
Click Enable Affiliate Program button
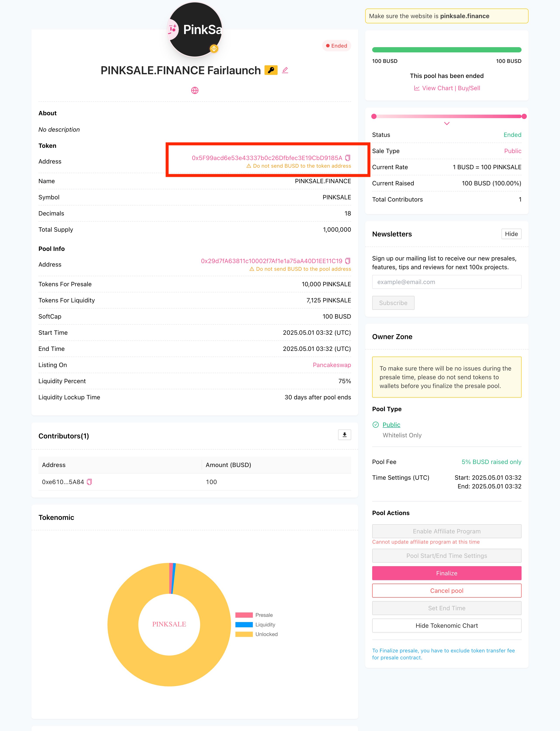pyautogui.click(x=447, y=531)
